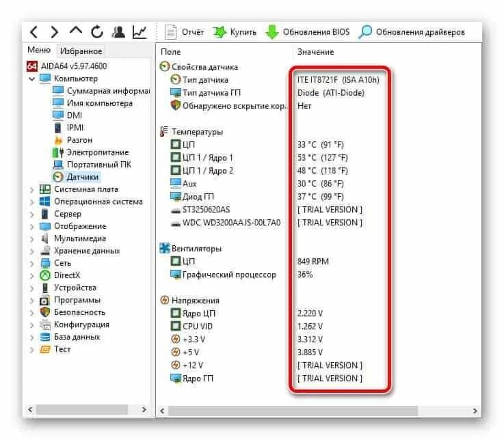504x440 pixels.
Task: Go up one level with Up arrow
Action: point(76,31)
